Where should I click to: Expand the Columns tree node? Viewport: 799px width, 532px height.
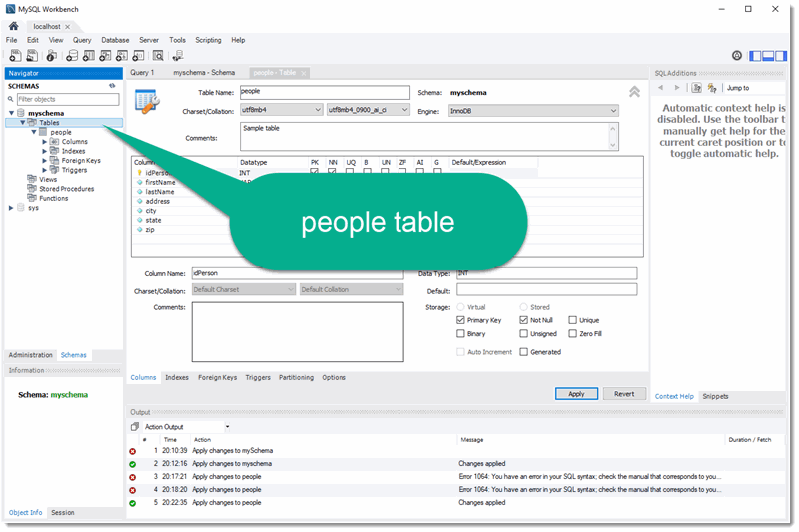tap(44, 142)
